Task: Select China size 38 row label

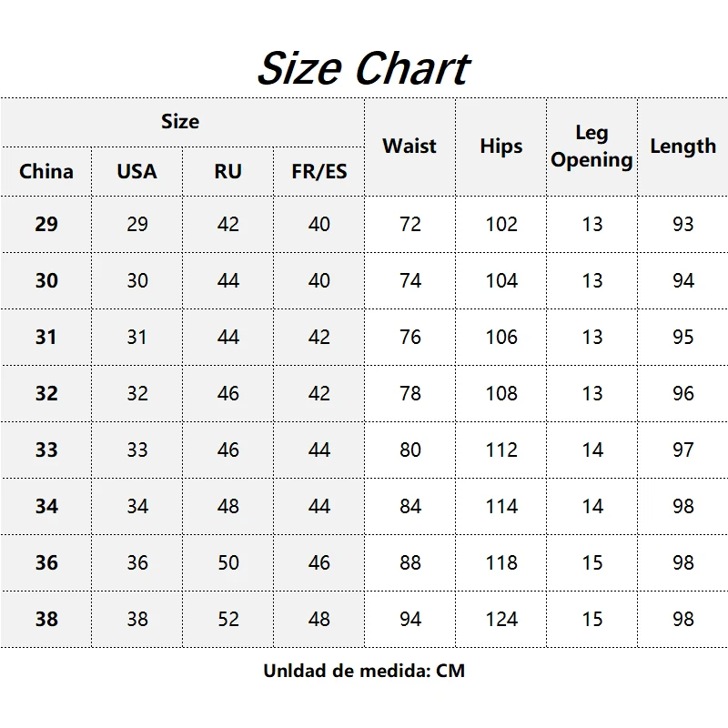Action: 45,619
